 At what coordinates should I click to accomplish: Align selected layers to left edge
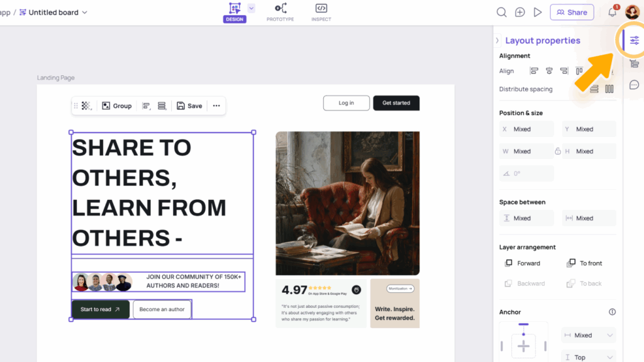[534, 71]
